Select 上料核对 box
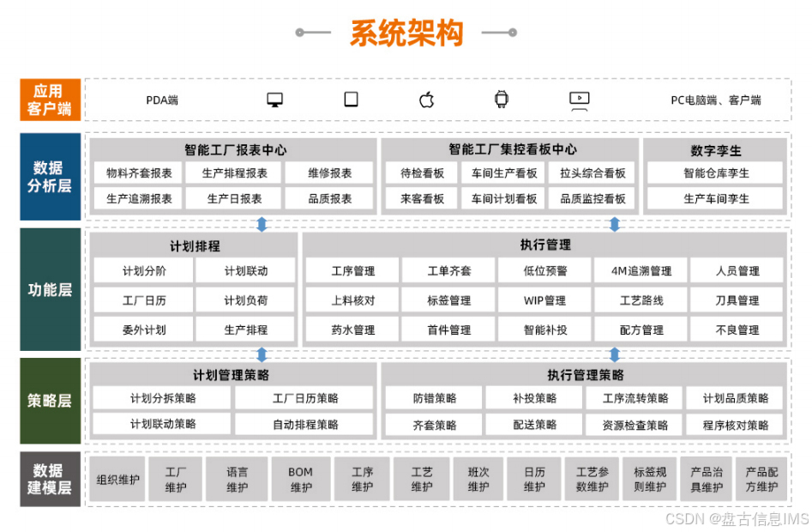Image resolution: width=812 pixels, height=532 pixels. (x=352, y=300)
